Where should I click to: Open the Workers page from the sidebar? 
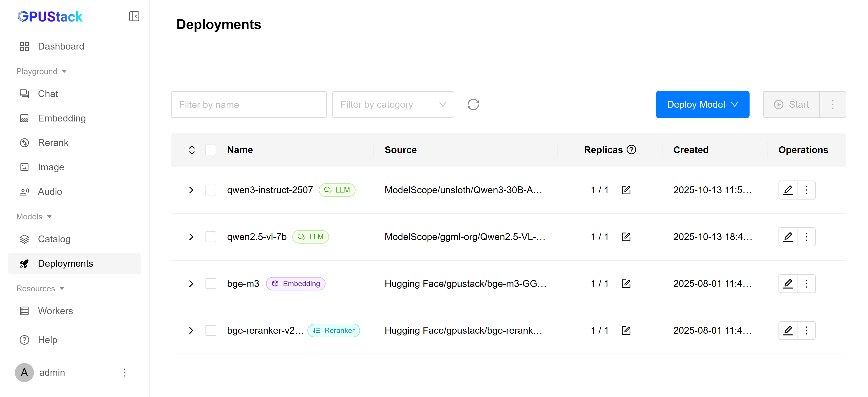click(x=55, y=311)
